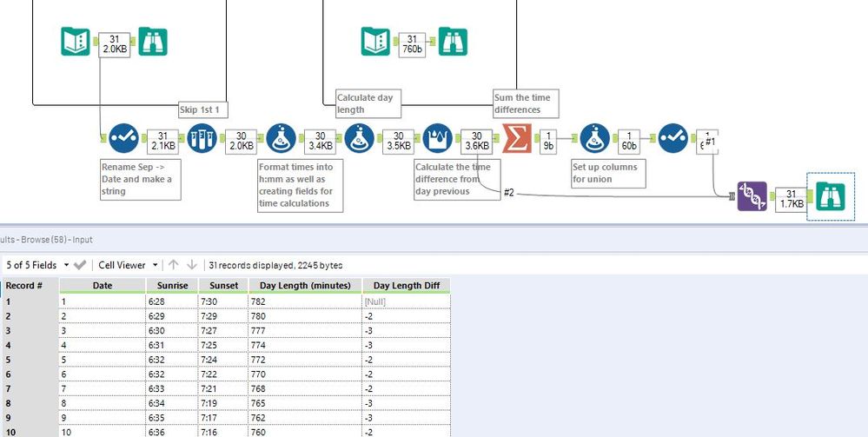868x437 pixels.
Task: Select record row number 4
Action: tap(30, 345)
